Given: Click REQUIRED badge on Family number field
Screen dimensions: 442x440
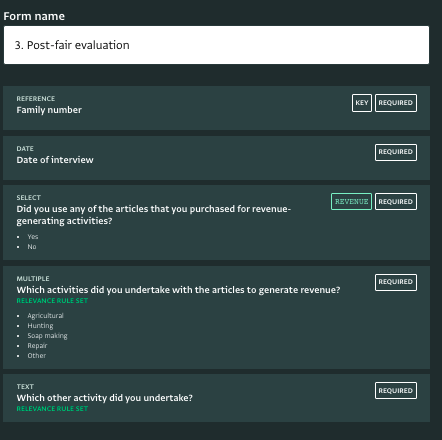Looking at the screenshot, I should (396, 103).
